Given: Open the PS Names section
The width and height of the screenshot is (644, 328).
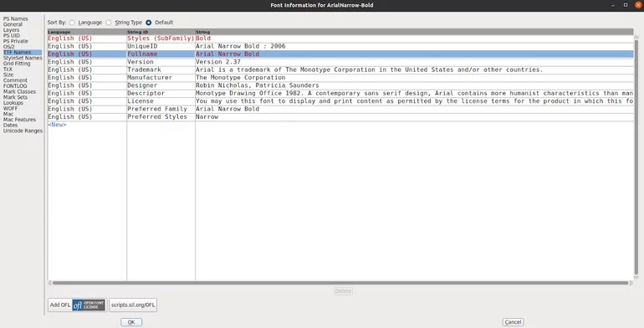Looking at the screenshot, I should pyautogui.click(x=16, y=19).
